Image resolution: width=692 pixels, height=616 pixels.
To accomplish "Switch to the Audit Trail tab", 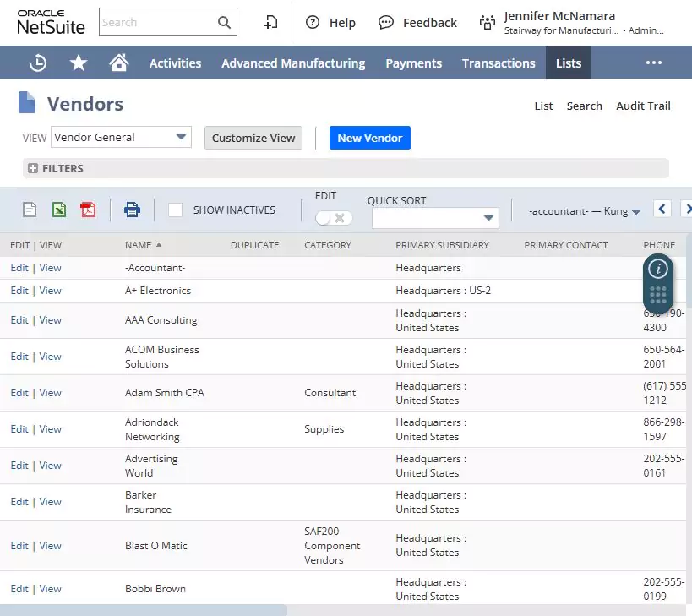I will (x=643, y=106).
